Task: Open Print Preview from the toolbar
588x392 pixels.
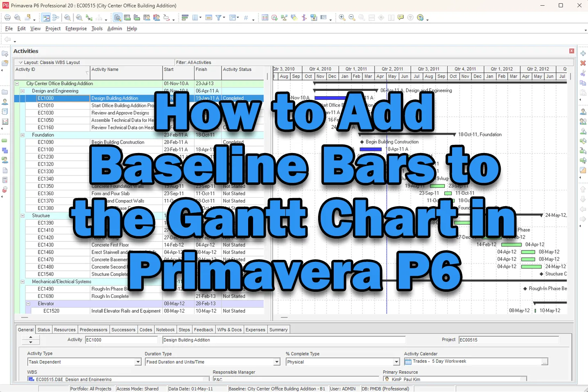Action: pyautogui.click(x=17, y=17)
